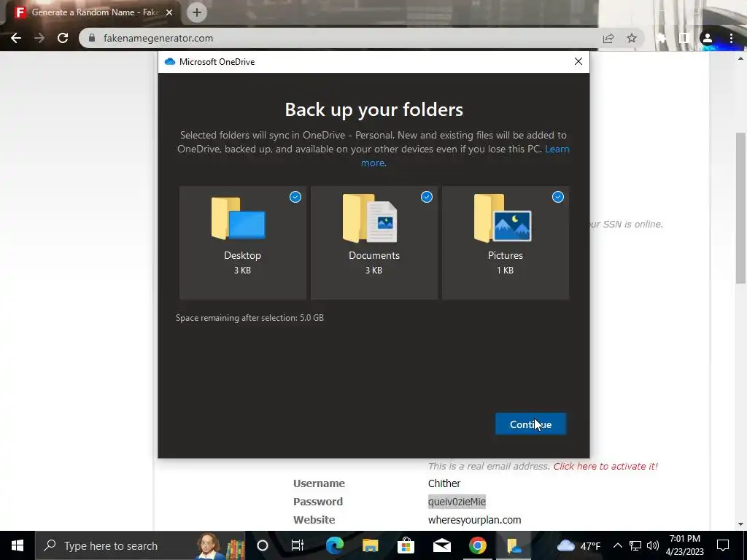This screenshot has width=747, height=560.
Task: Click the Password label on the page
Action: click(318, 502)
